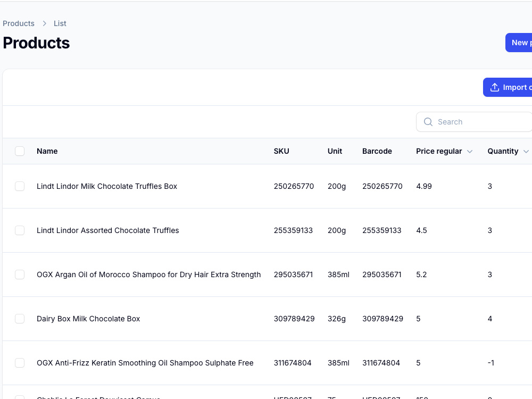Click the SKU 309789429 cell
532x399 pixels.
294,319
